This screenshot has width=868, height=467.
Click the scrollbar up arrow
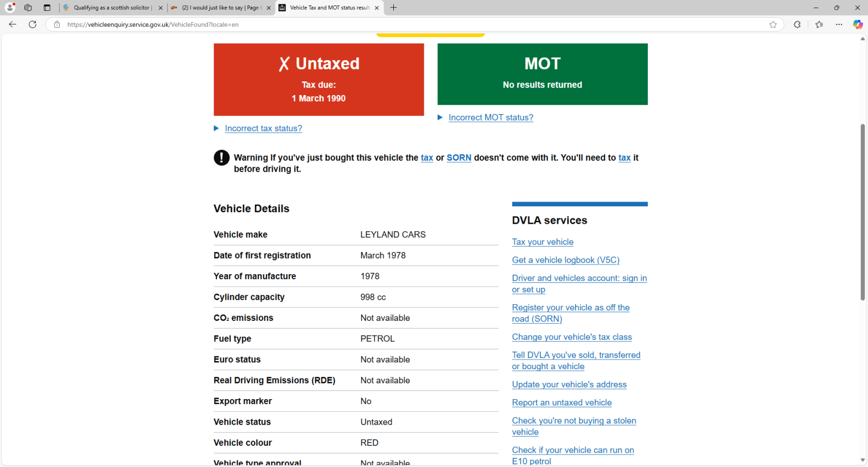pos(863,39)
